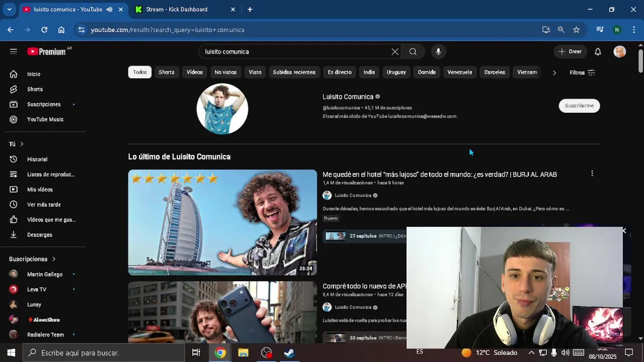Image resolution: width=644 pixels, height=362 pixels.
Task: Click the Crear button
Action: pos(570,51)
